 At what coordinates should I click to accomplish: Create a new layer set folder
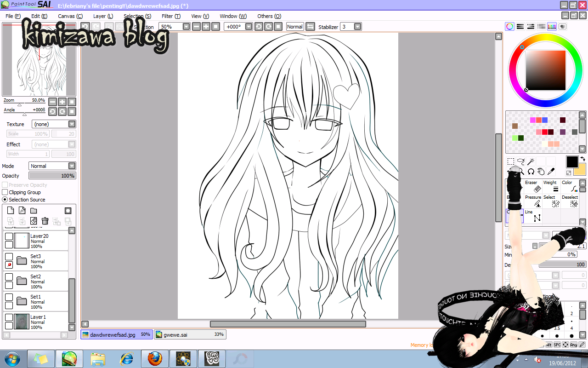pos(34,210)
